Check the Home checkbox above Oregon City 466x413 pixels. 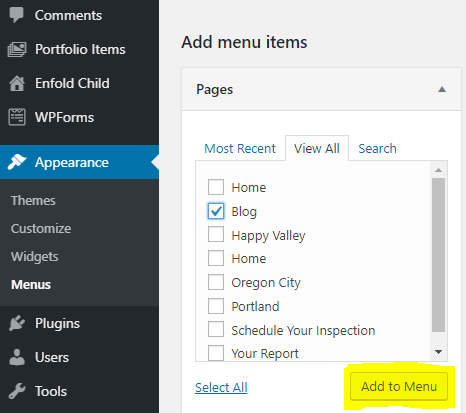click(216, 258)
